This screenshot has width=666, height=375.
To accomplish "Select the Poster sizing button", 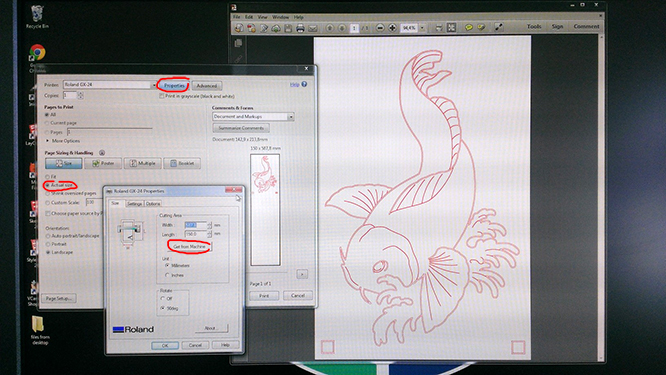I will [x=103, y=163].
